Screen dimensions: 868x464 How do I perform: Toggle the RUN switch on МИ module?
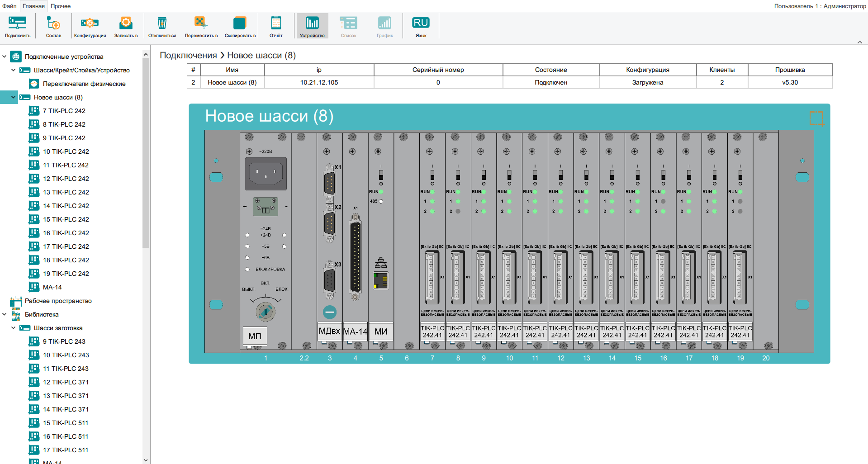tap(381, 175)
